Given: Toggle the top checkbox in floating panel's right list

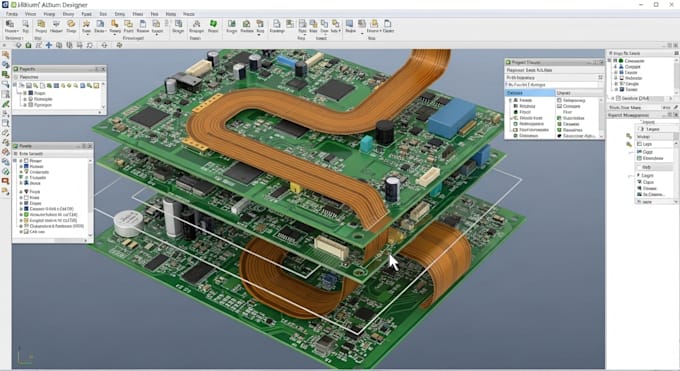Looking at the screenshot, I should (559, 100).
